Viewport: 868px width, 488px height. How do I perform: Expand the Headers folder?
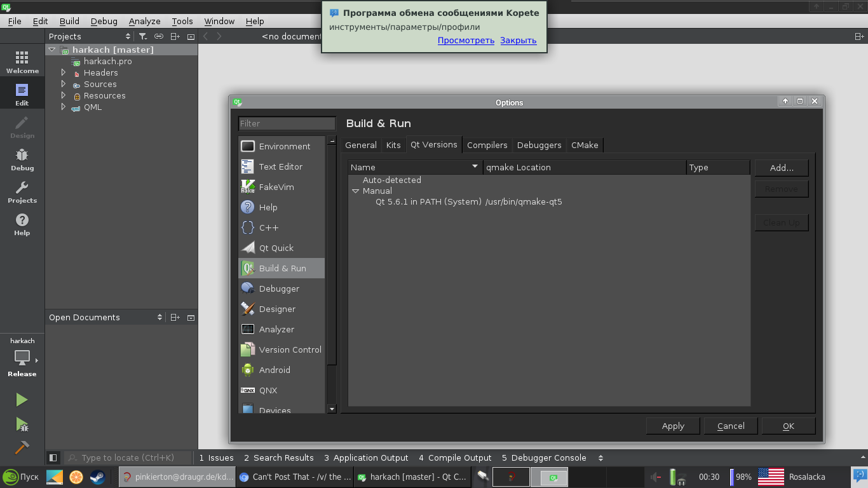tap(64, 72)
